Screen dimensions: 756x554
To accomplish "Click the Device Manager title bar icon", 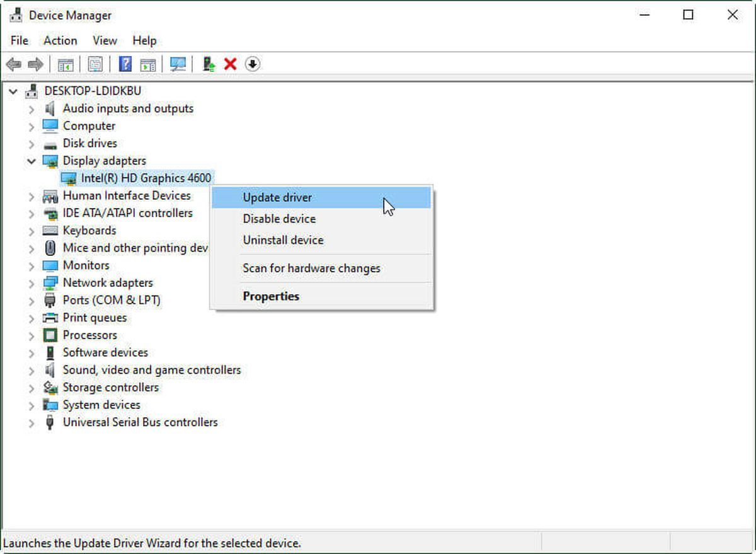I will click(x=15, y=15).
